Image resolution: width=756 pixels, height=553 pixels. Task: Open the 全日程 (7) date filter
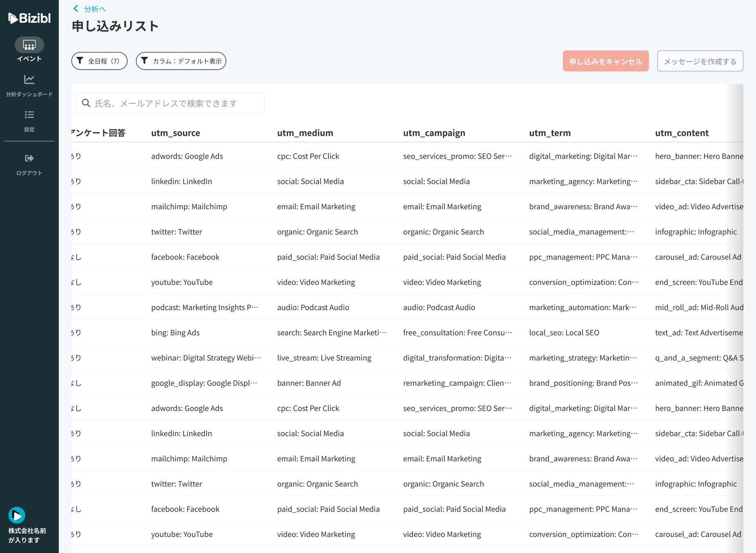pos(100,61)
